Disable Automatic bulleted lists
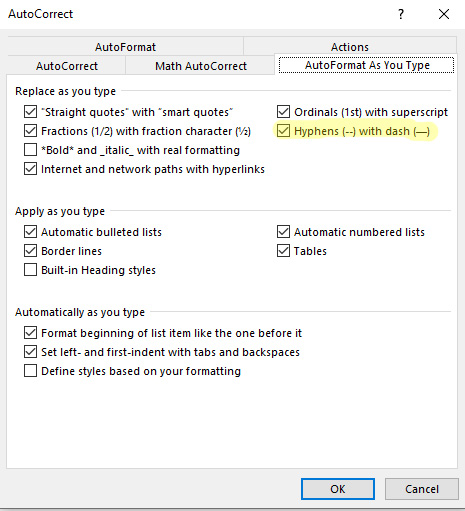The image size is (465, 511). pyautogui.click(x=30, y=232)
